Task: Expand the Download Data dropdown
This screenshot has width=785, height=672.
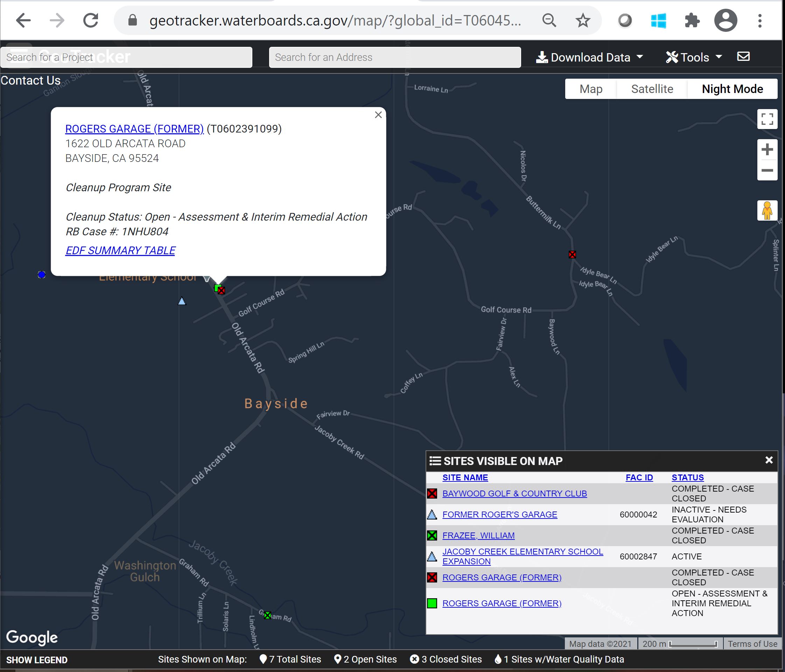Action: coord(589,57)
